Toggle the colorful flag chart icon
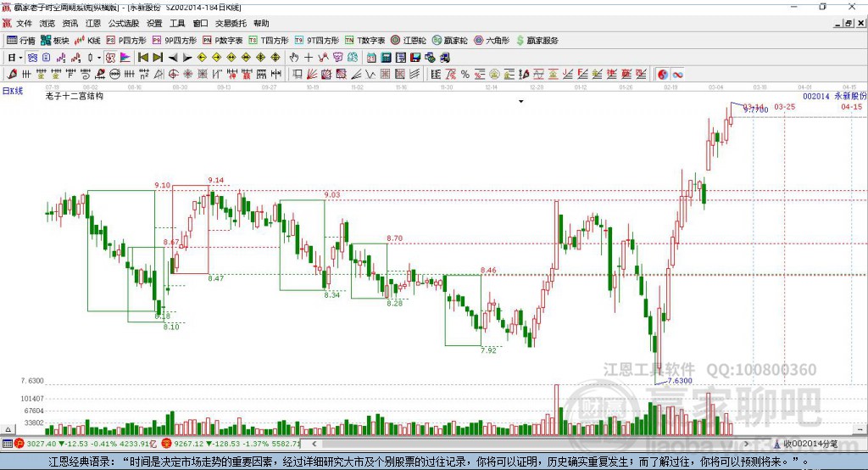 (125, 57)
